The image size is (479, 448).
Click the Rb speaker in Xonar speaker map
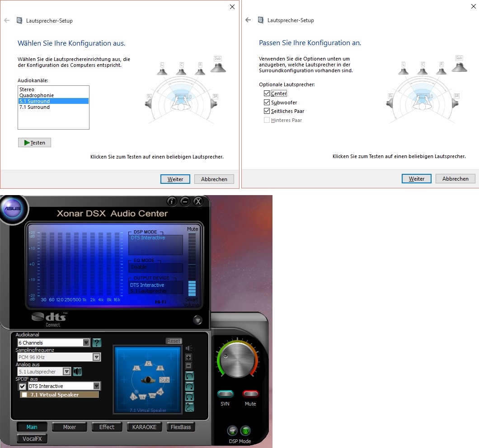click(152, 396)
